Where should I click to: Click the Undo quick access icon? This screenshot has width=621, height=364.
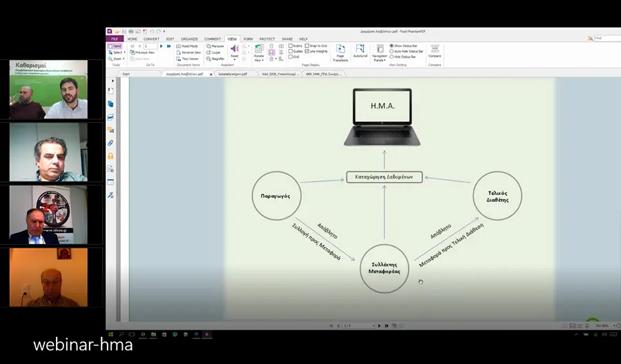[x=152, y=31]
